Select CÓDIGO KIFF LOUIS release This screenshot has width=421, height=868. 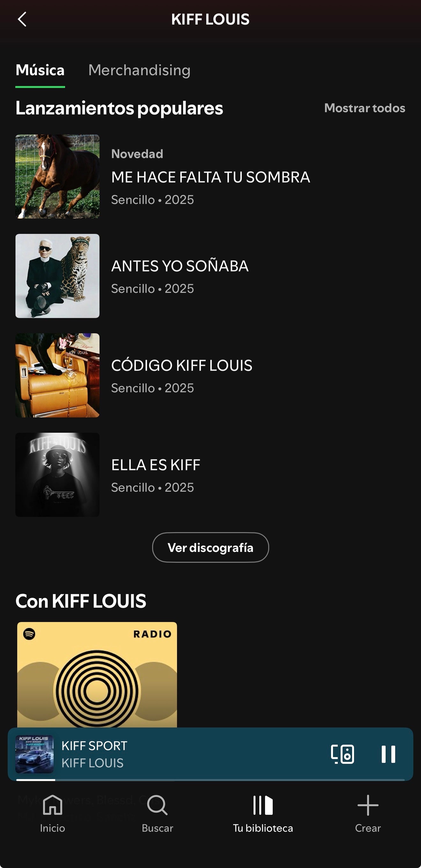(x=181, y=365)
